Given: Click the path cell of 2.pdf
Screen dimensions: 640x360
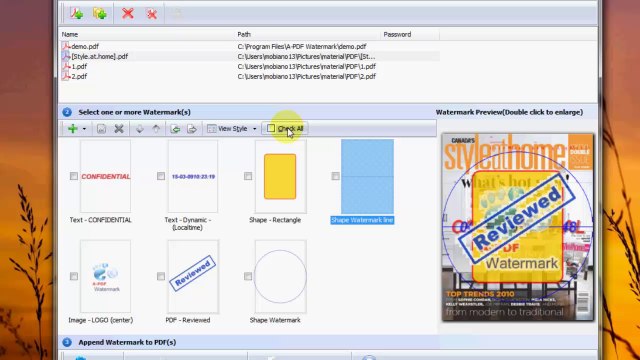Looking at the screenshot, I should click(x=307, y=76).
